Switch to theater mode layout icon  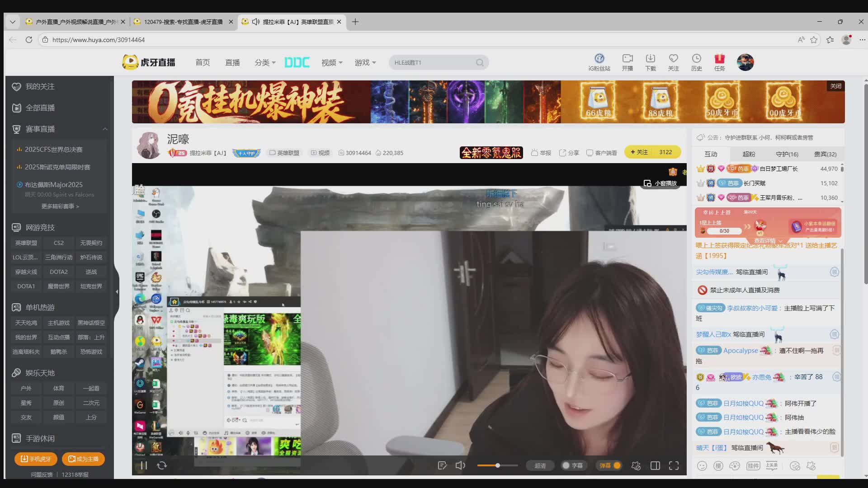click(x=655, y=465)
